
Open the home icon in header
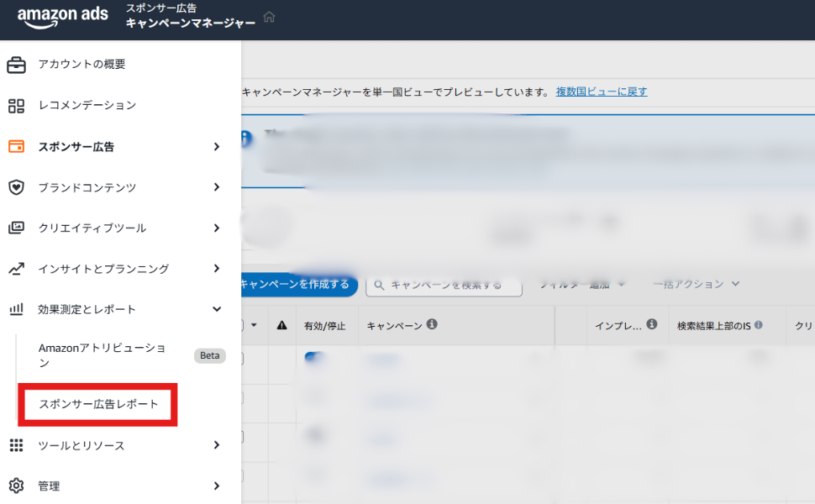tap(269, 17)
